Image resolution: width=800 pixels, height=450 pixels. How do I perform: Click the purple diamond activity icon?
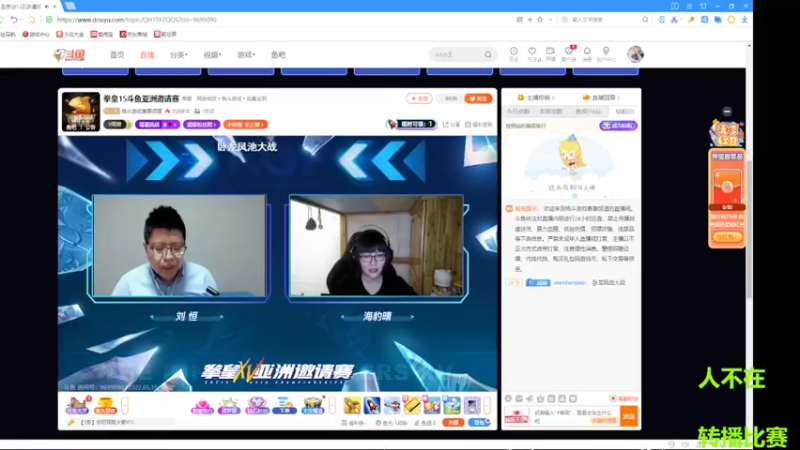257,406
